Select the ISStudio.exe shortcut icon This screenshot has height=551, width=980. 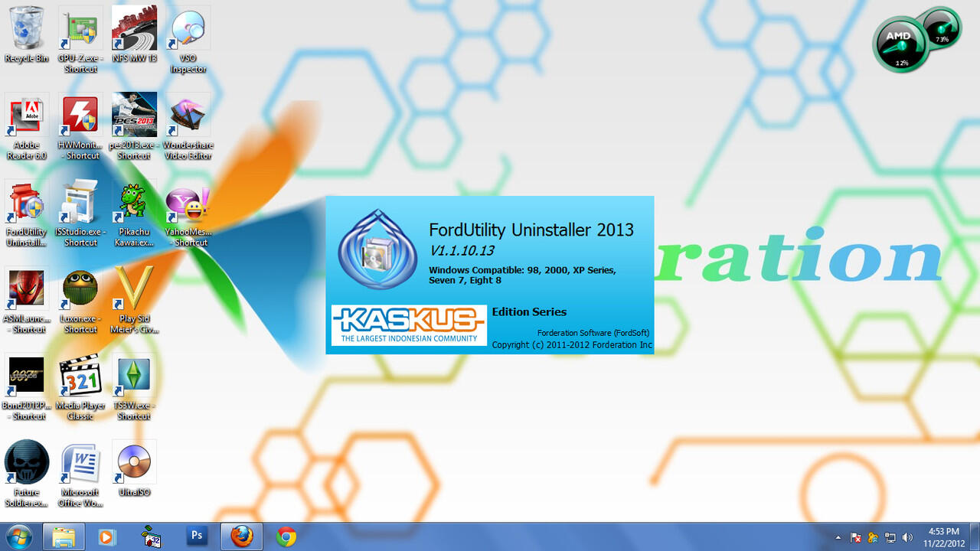(x=80, y=214)
